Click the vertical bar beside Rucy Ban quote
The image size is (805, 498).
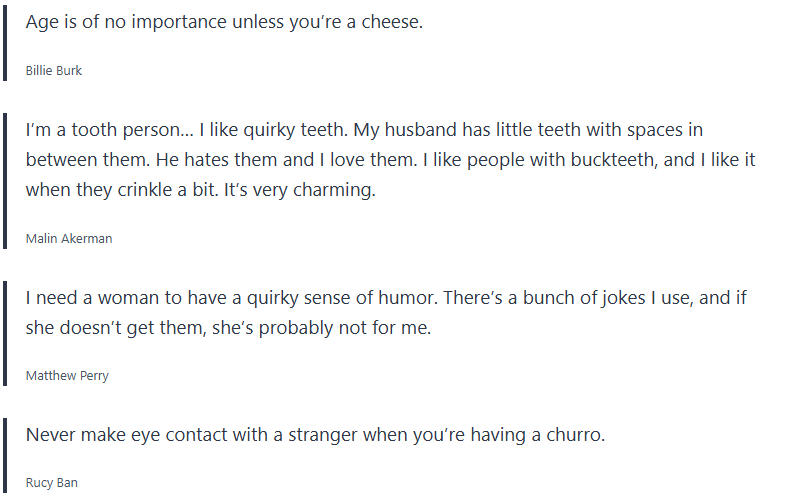click(5, 456)
